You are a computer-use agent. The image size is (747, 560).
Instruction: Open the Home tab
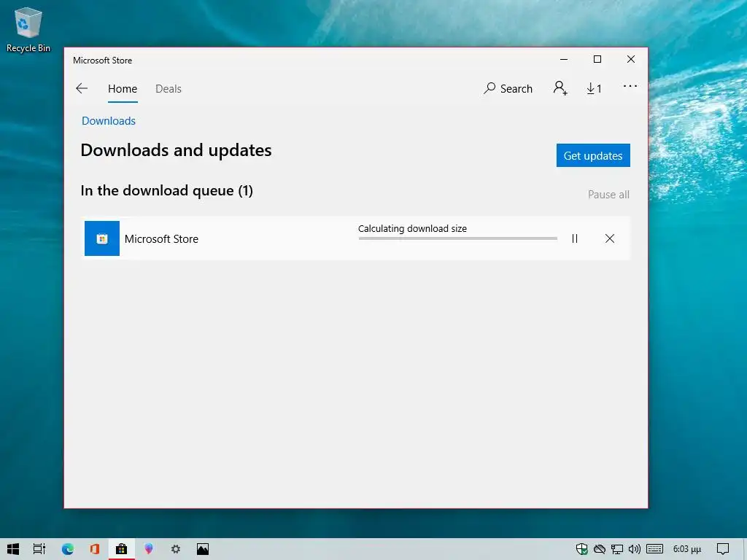[123, 88]
